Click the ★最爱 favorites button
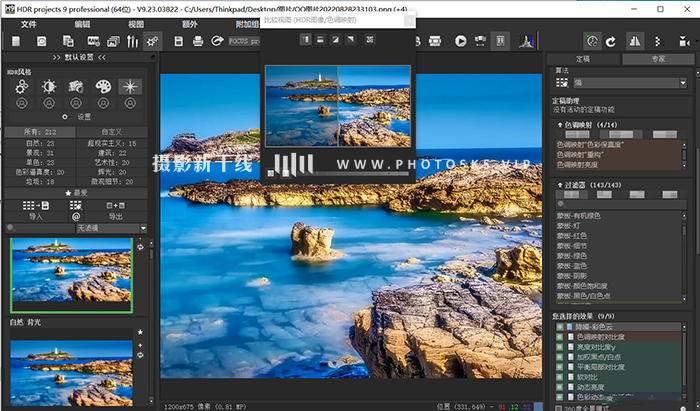This screenshot has height=411, width=700. [x=76, y=193]
